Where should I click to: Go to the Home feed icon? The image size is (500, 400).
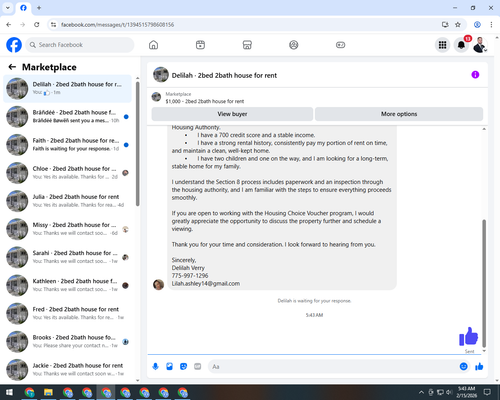pos(153,45)
